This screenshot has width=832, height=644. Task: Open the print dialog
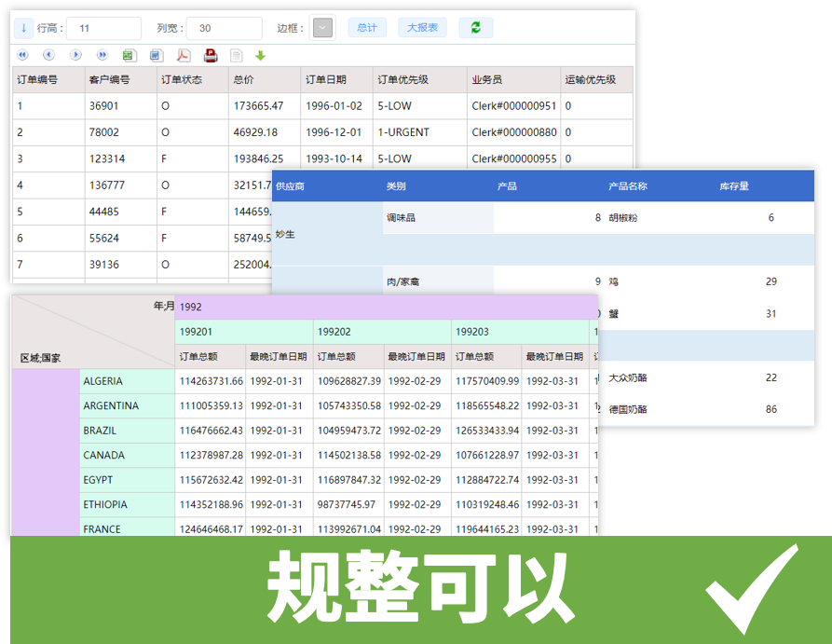209,55
